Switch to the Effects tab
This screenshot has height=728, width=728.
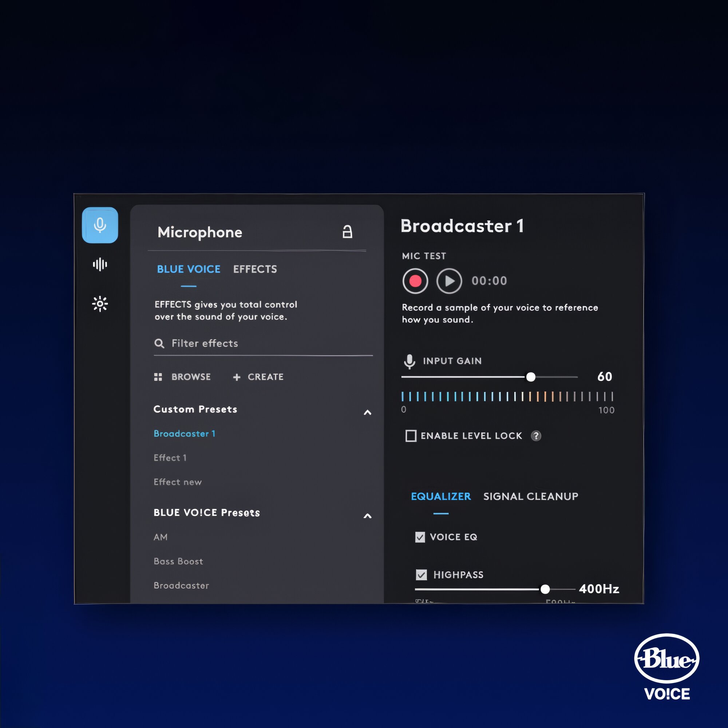click(x=255, y=269)
